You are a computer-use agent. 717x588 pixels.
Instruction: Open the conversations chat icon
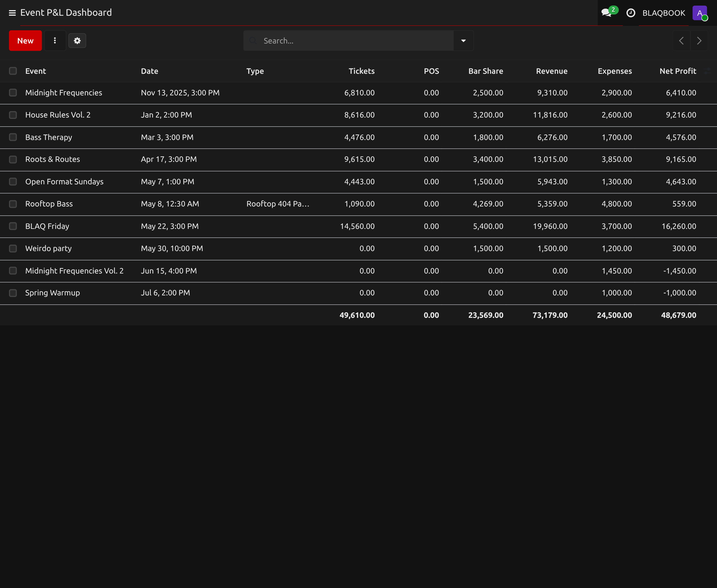tap(607, 13)
